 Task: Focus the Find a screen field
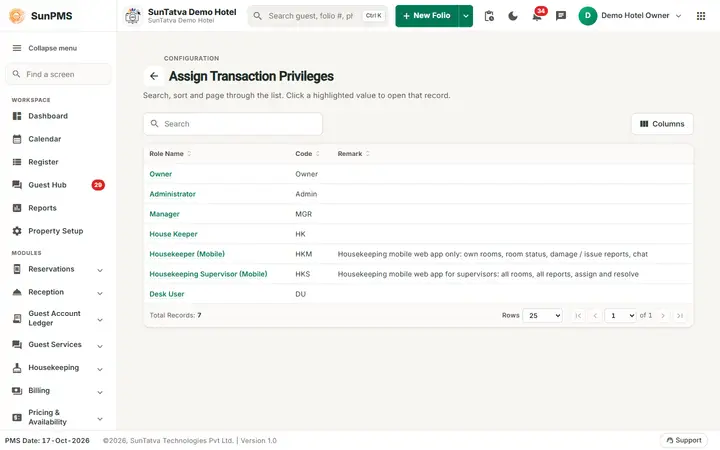(x=58, y=74)
